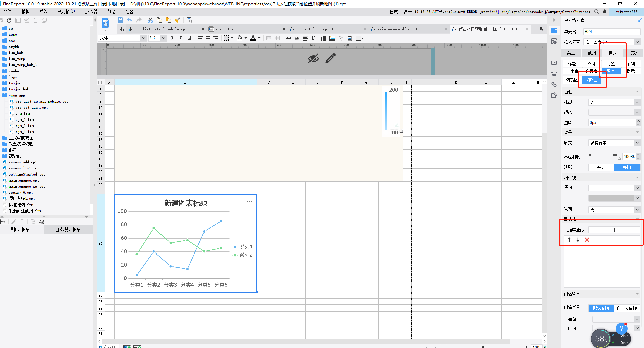The image size is (644, 348).
Task: Center-align cell text
Action: click(208, 38)
